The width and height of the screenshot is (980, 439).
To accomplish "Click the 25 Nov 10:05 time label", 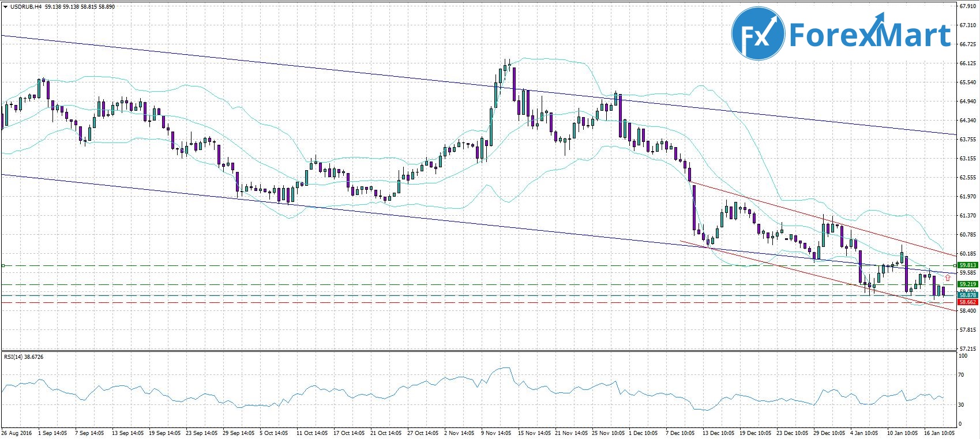I will click(x=609, y=432).
